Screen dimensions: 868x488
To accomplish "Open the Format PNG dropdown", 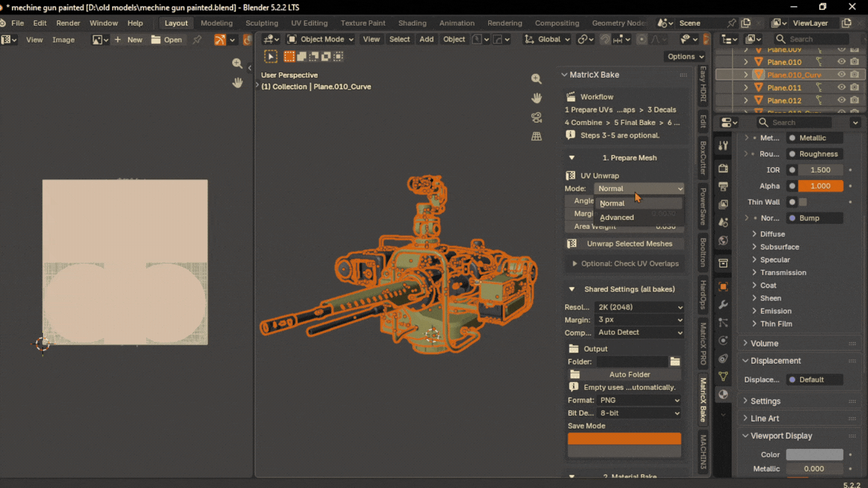I will tap(640, 400).
